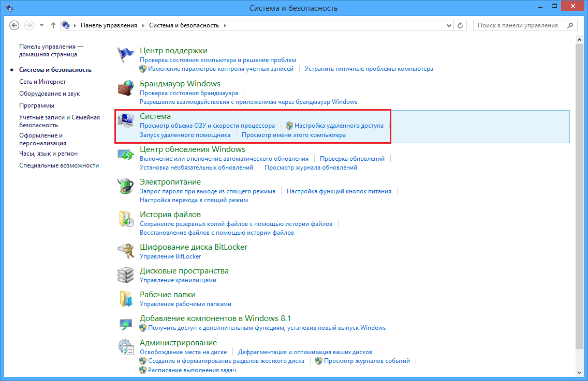The height and width of the screenshot is (381, 588).
Task: Click the Администрирование gear checklist icon
Action: pyautogui.click(x=126, y=347)
